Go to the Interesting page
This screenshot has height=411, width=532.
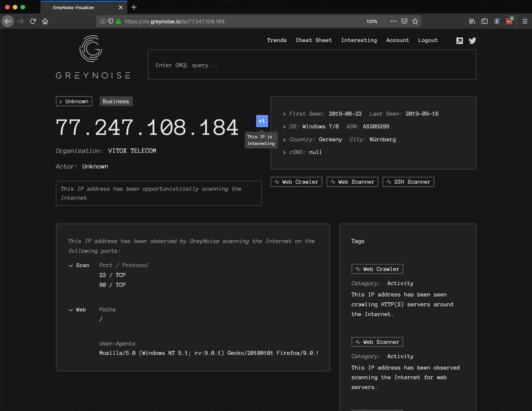(x=359, y=40)
